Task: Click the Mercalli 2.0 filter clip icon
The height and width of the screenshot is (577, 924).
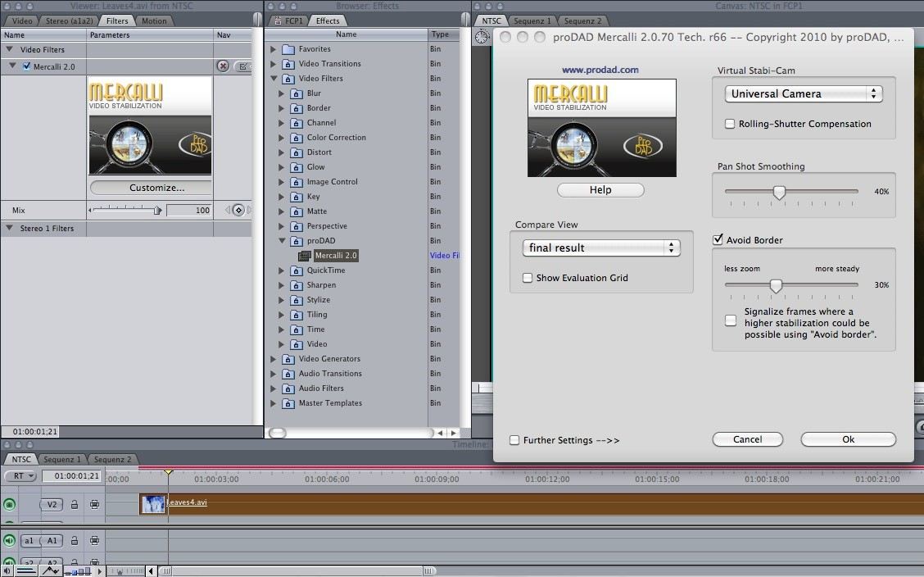Action: click(304, 256)
